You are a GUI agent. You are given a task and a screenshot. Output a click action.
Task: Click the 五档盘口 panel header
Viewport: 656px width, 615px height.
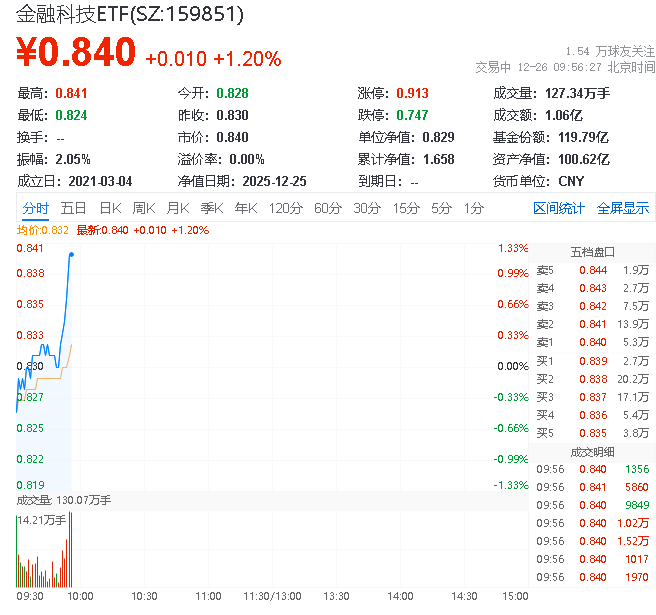tap(592, 251)
